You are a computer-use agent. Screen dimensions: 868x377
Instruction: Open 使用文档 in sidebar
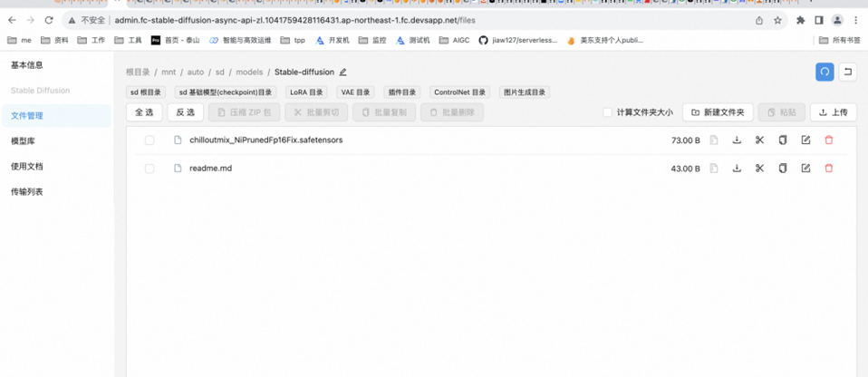tap(27, 167)
